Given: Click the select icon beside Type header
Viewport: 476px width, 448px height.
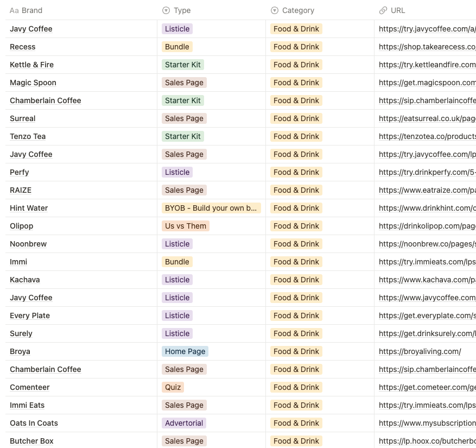Looking at the screenshot, I should [166, 11].
